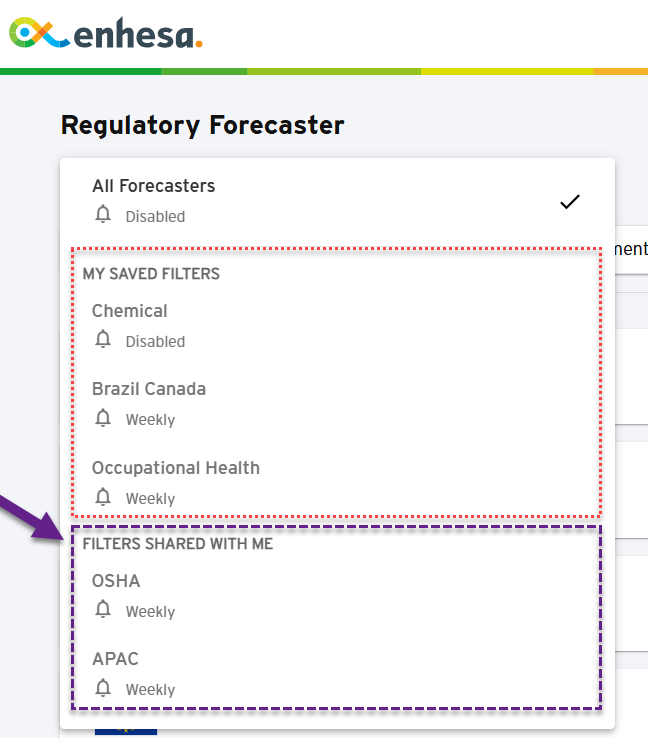The image size is (648, 738).
Task: Click the Disabled notification status under Chemical
Action: pyautogui.click(x=155, y=342)
